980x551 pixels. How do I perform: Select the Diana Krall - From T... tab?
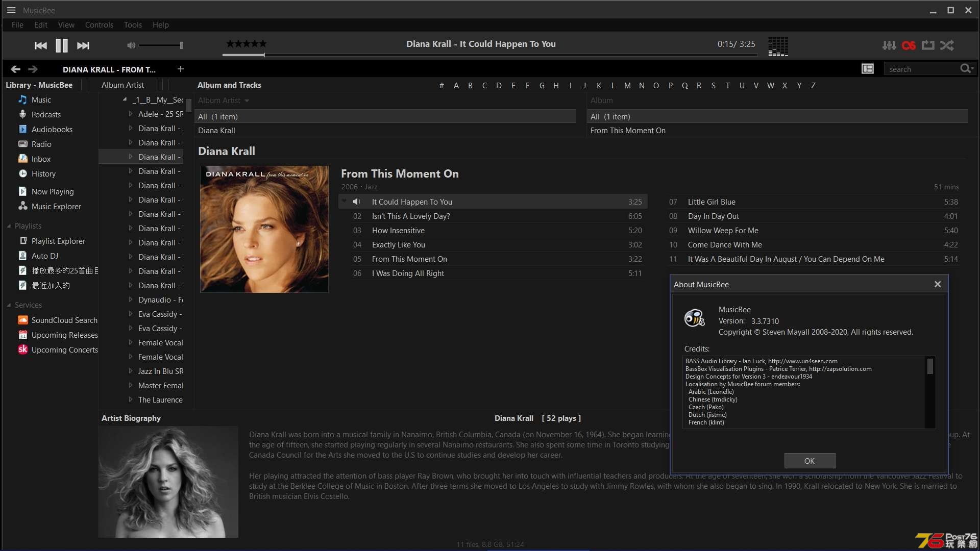[x=109, y=69]
